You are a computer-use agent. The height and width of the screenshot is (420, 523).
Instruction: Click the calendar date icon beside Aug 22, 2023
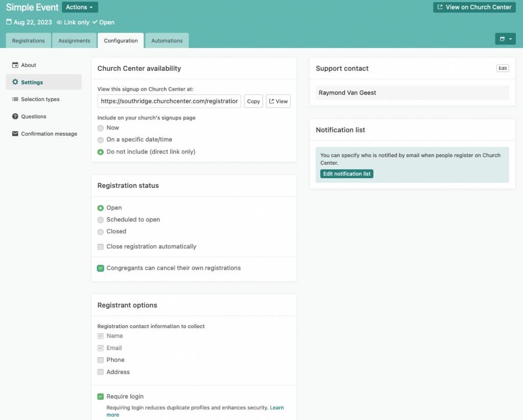pyautogui.click(x=9, y=22)
